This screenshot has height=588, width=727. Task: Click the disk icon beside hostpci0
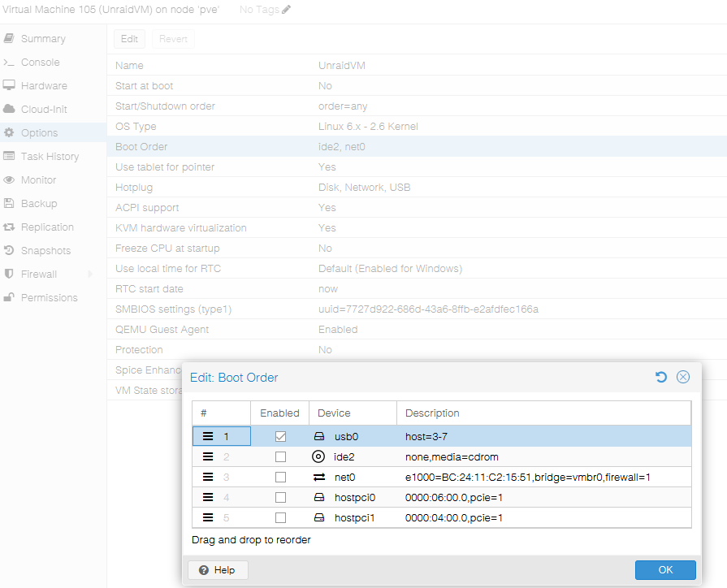click(319, 497)
